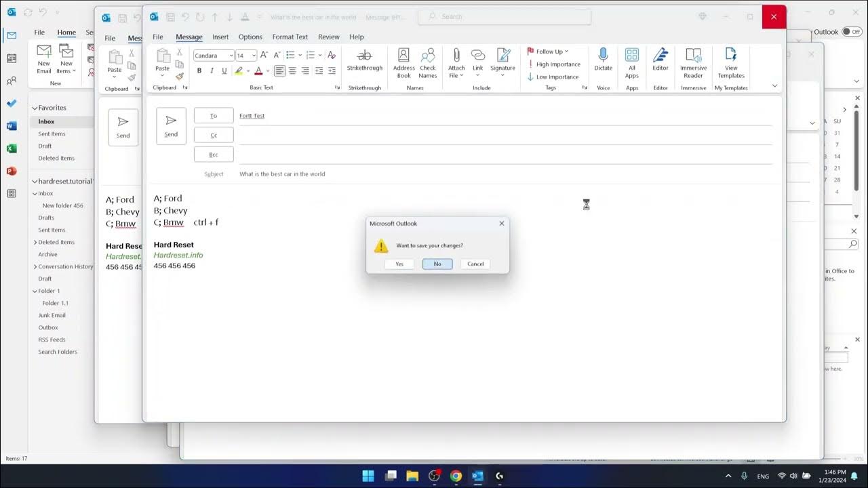
Task: Apply Strikethrough to the text
Action: (x=365, y=60)
